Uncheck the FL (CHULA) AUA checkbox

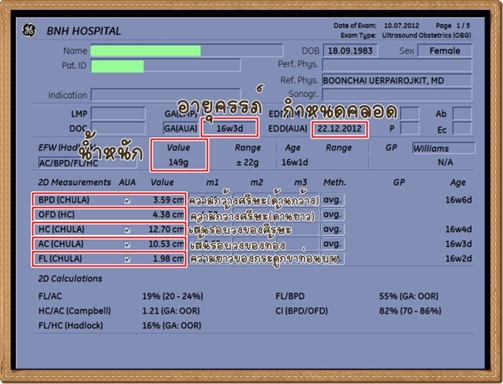click(127, 259)
